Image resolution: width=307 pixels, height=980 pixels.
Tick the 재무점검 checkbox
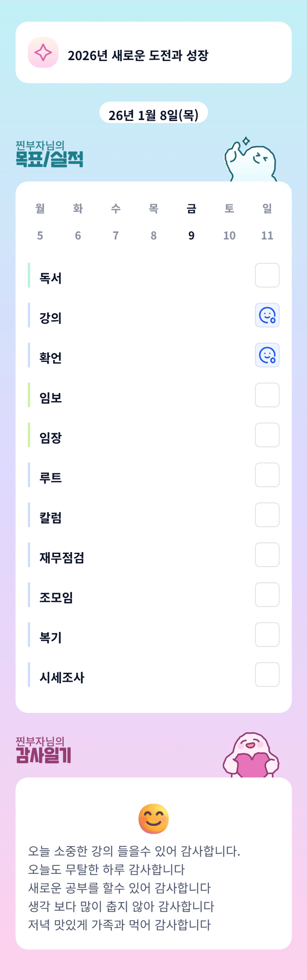point(267,555)
